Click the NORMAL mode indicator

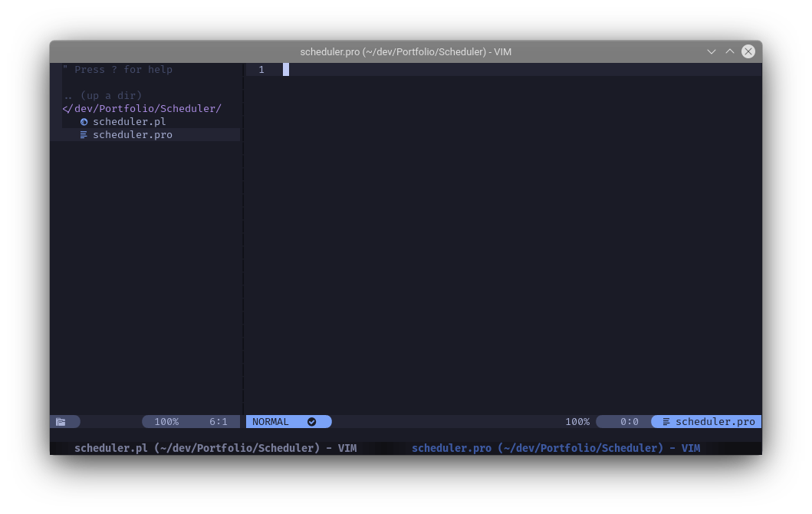tap(271, 421)
